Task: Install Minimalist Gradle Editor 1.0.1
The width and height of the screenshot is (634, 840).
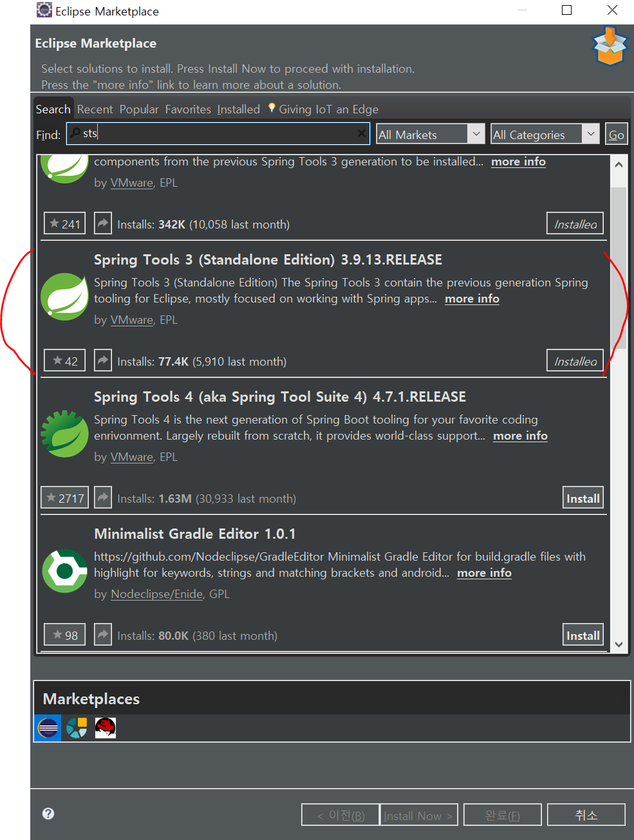Action: pyautogui.click(x=583, y=635)
